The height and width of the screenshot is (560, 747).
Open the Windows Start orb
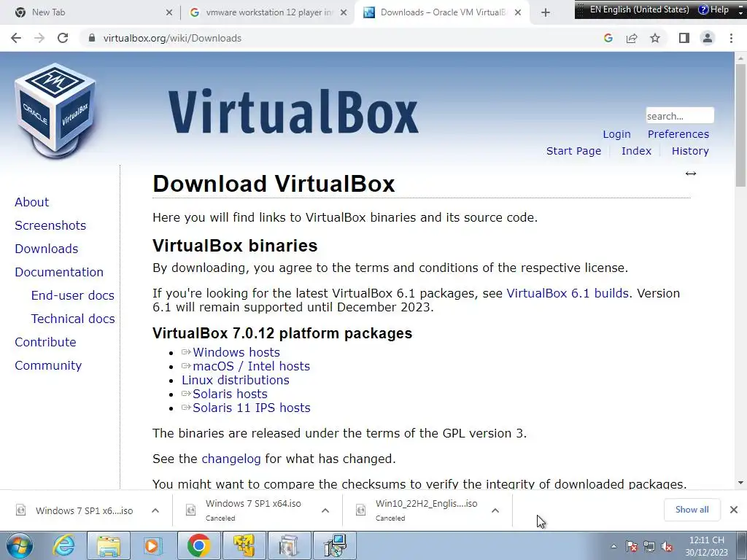point(20,545)
